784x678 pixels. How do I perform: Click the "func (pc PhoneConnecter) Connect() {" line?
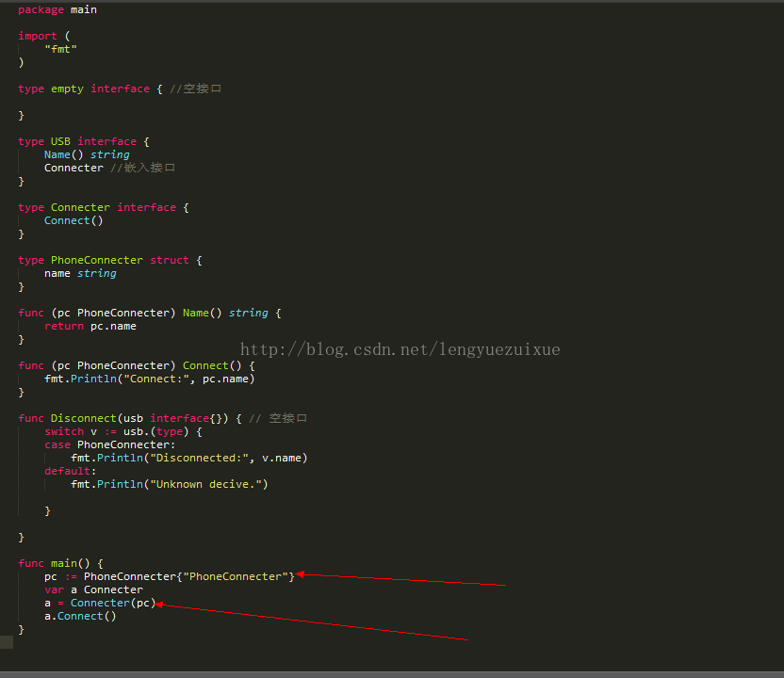[x=137, y=365]
